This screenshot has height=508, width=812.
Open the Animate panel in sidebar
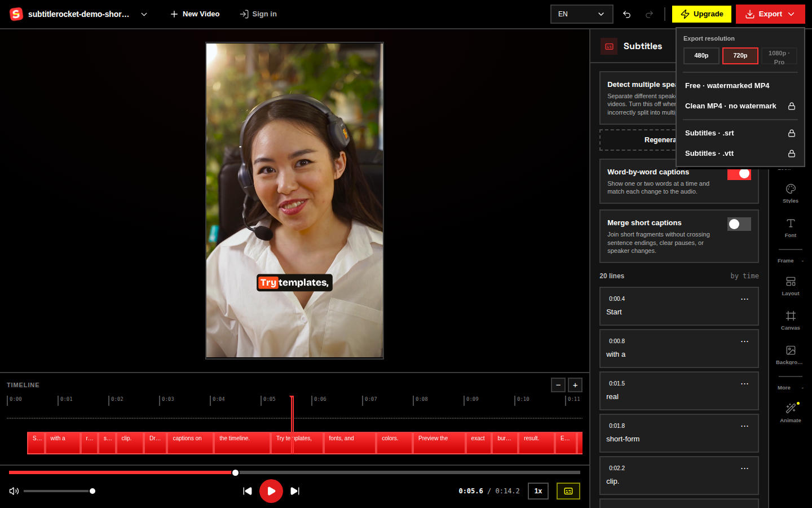[x=791, y=413]
